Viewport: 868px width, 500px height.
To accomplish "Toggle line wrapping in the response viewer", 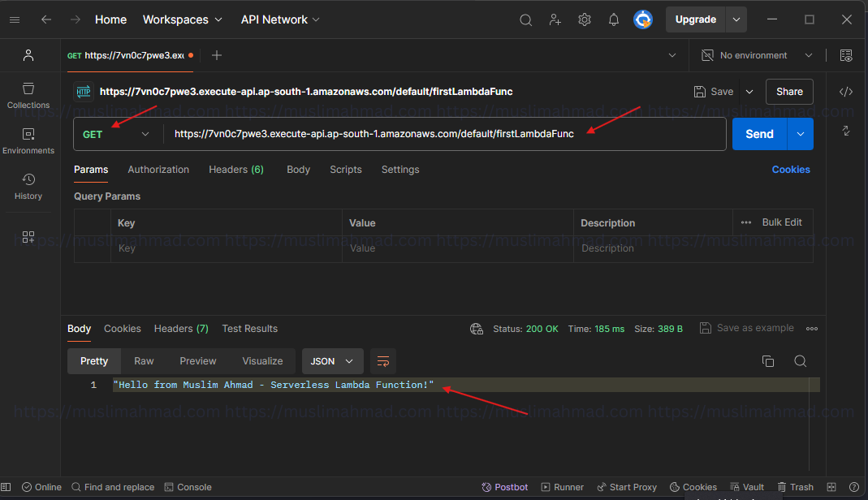I will pos(382,360).
